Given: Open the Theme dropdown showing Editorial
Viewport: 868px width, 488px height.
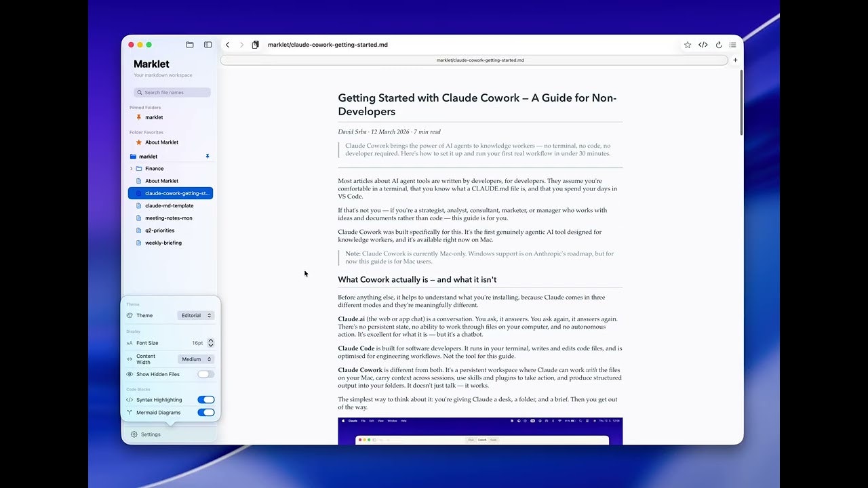Looking at the screenshot, I should coord(196,316).
